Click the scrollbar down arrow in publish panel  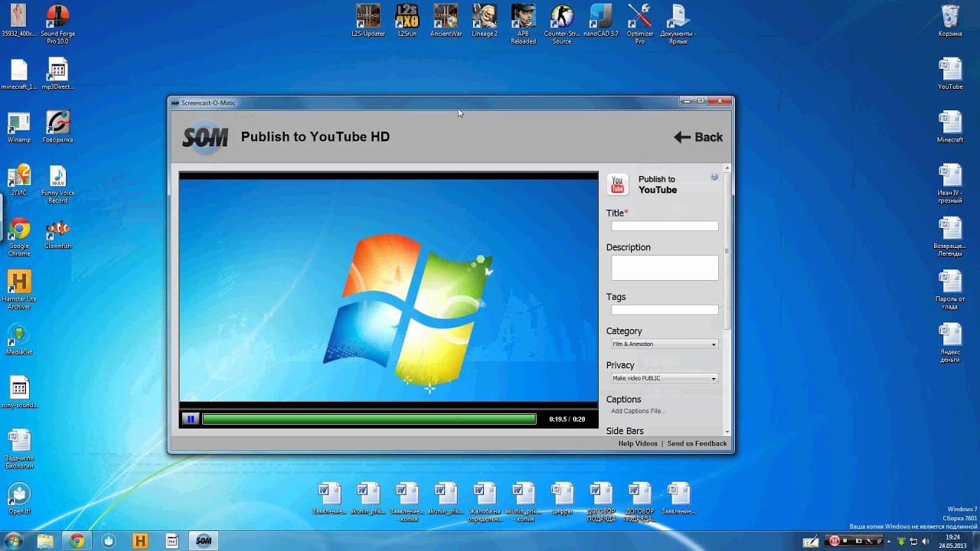point(727,432)
